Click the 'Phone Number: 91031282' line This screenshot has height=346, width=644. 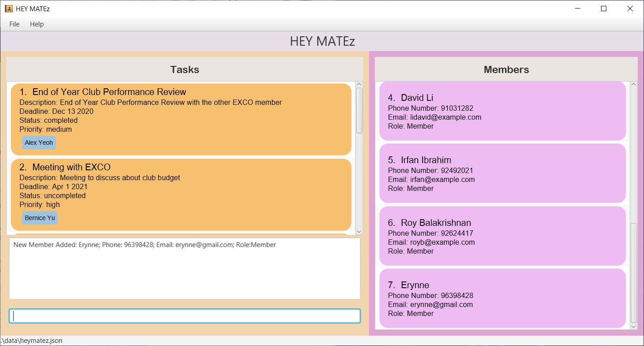(431, 108)
